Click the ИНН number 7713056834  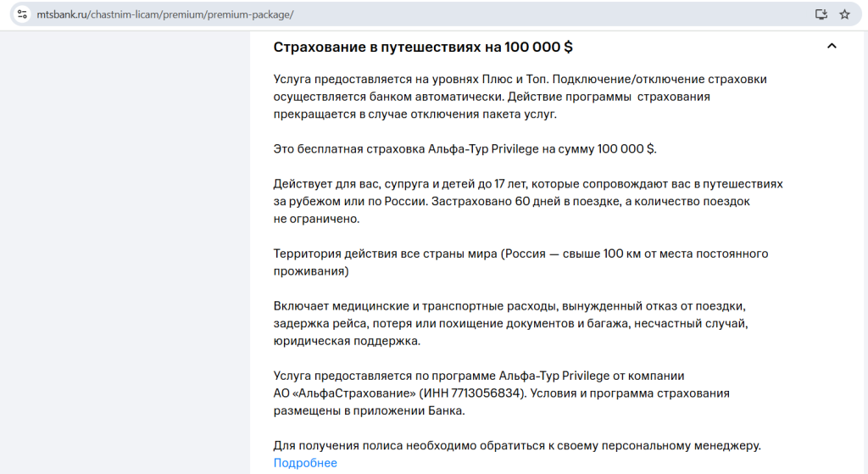coord(481,393)
